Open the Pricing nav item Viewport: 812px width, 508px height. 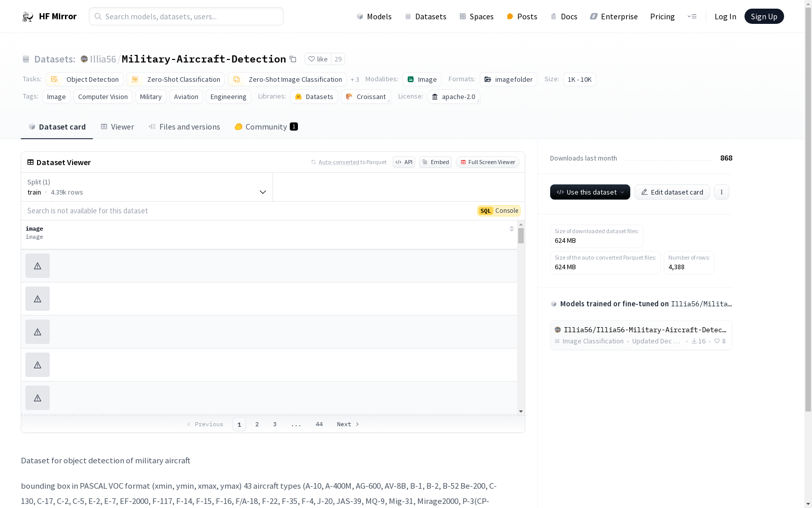click(x=662, y=16)
